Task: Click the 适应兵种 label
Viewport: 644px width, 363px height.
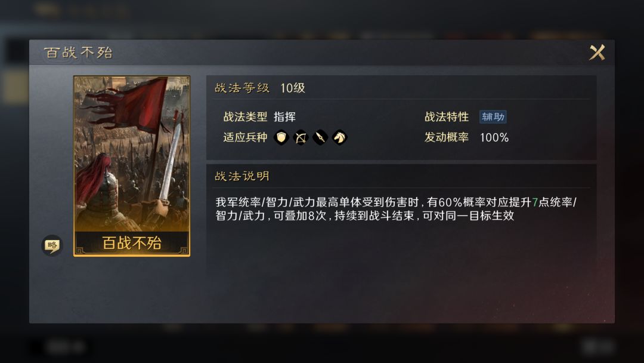Action: coord(245,137)
